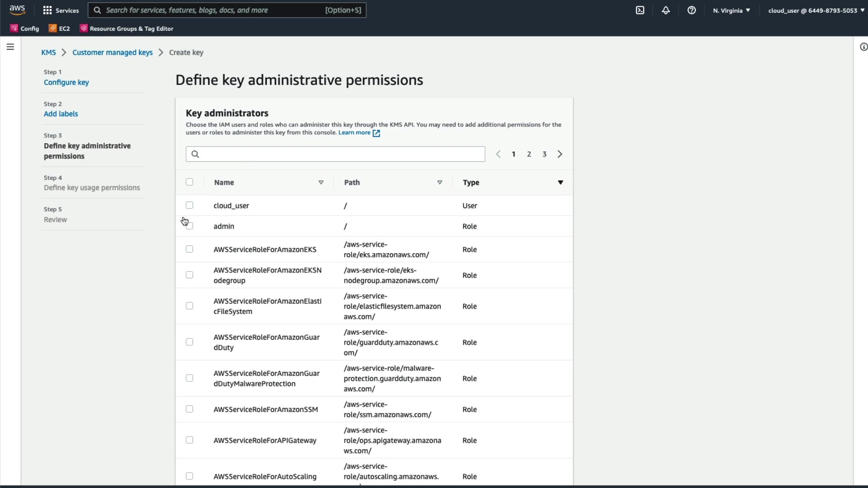Open Customer managed keys breadcrumb
Image resolution: width=868 pixels, height=488 pixels.
point(113,52)
